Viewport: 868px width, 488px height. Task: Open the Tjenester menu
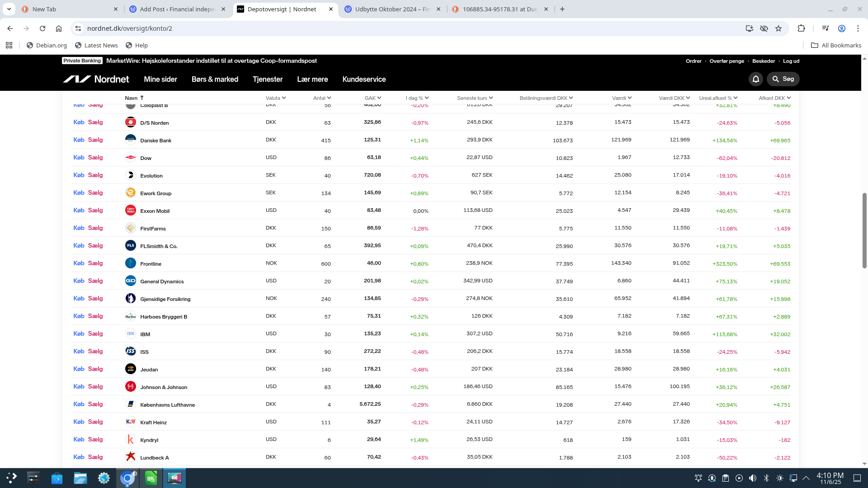pyautogui.click(x=268, y=79)
